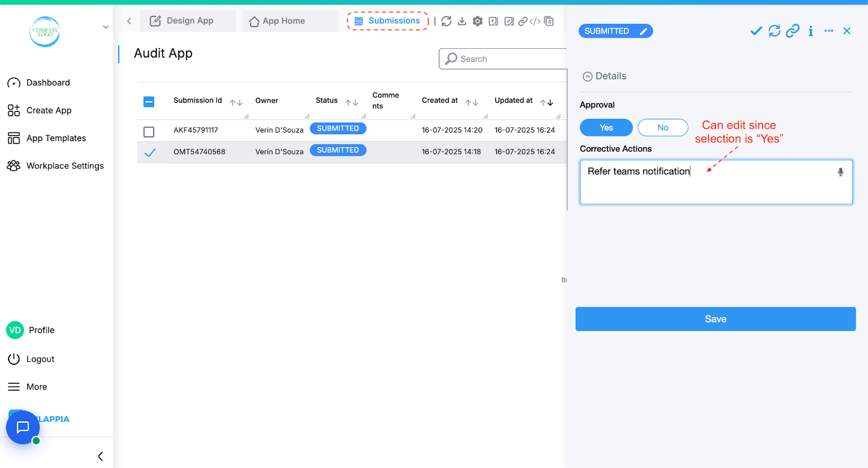Screen dimensions: 868x468
Task: Click the More hamburger icon in the sidebar
Action: (14, 387)
